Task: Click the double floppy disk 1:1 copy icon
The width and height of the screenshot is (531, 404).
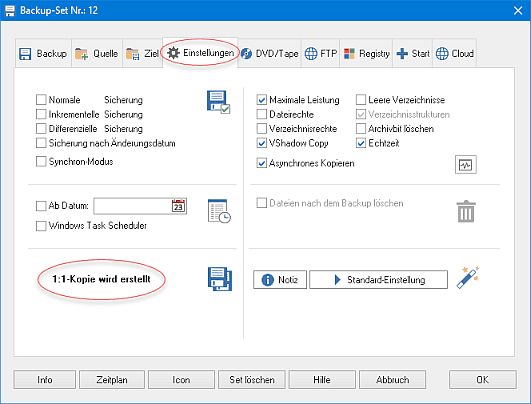Action: pos(220,279)
